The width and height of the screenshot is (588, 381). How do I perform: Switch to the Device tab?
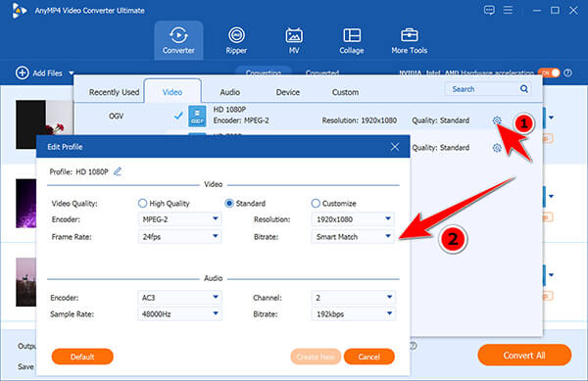pyautogui.click(x=287, y=92)
